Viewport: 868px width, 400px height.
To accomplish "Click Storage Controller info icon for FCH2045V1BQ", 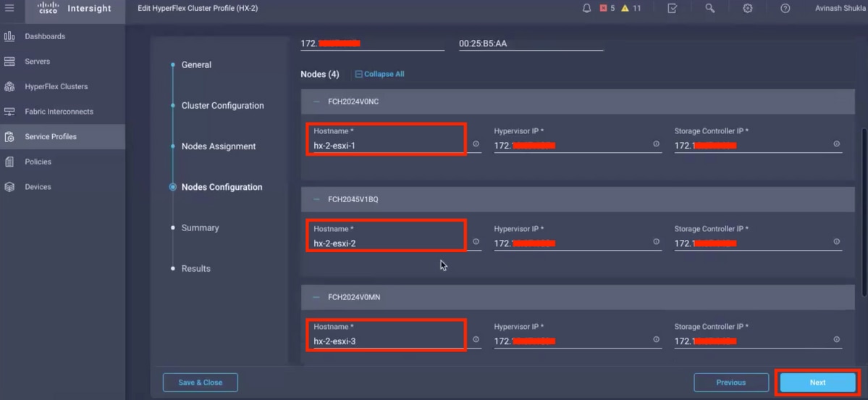I will pos(836,241).
